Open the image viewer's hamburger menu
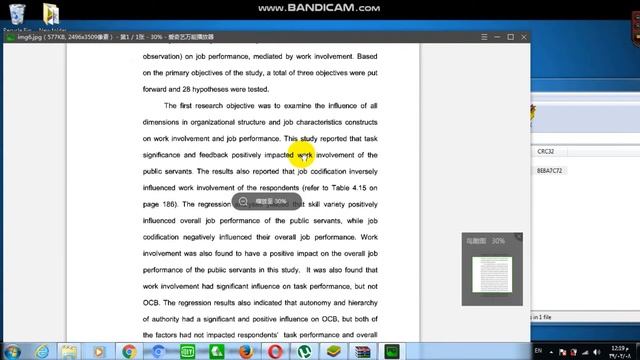The image size is (640, 360). [484, 37]
